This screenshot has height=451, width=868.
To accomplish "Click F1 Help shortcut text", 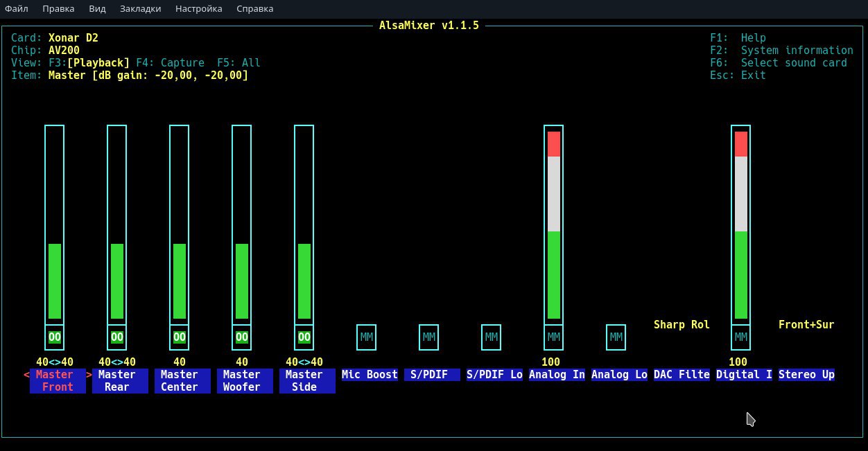I will (x=738, y=38).
